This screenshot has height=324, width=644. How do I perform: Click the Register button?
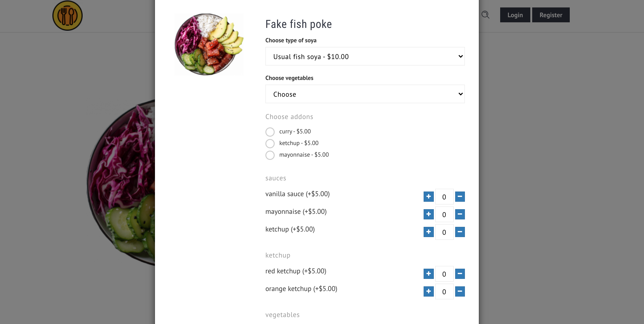(551, 15)
